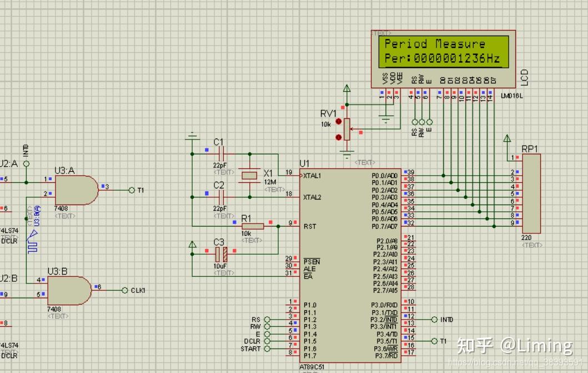Select resistor R1 10k

coord(253,226)
